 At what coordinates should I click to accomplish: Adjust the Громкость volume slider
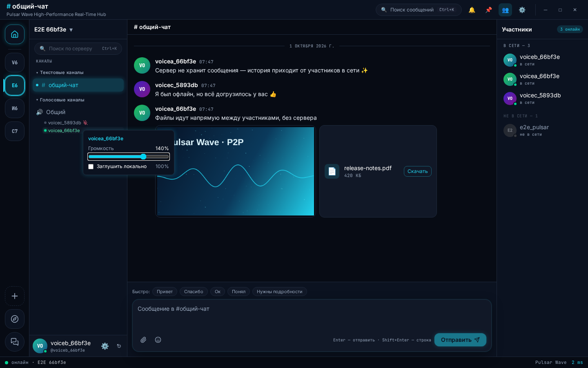[x=129, y=157]
